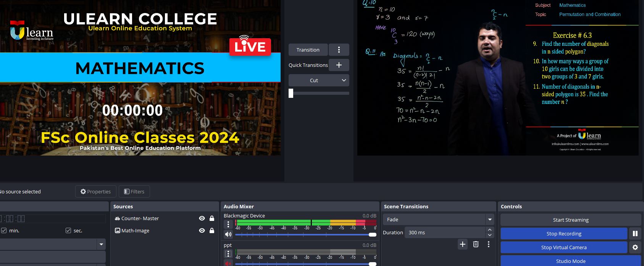This screenshot has width=644, height=266.
Task: Click the Blackmagic Device 0.0 dB level
Action: pyautogui.click(x=369, y=216)
